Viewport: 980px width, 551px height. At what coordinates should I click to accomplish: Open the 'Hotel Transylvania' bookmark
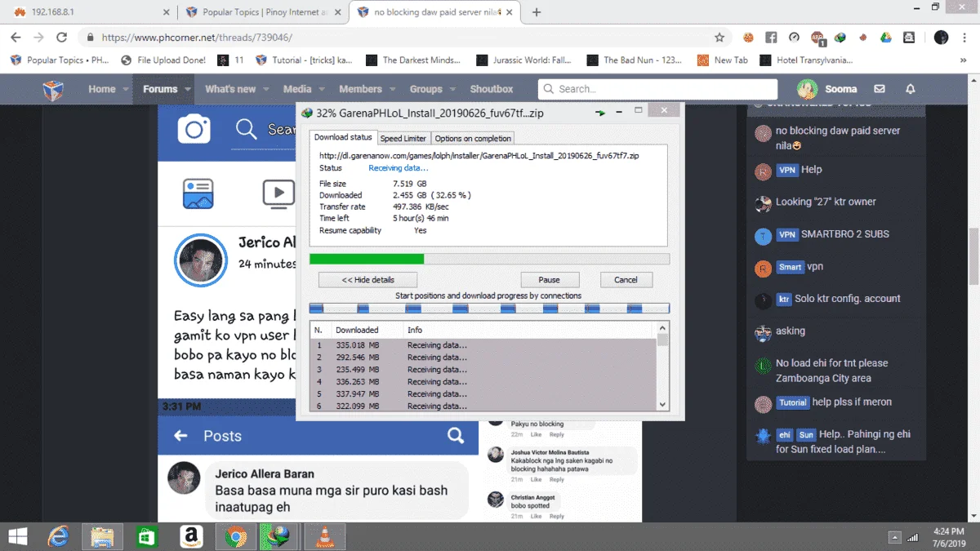807,60
